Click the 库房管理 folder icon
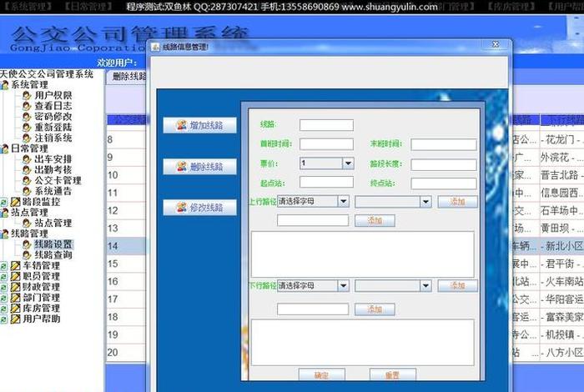Viewport: 584px width, 392px height. 15,309
